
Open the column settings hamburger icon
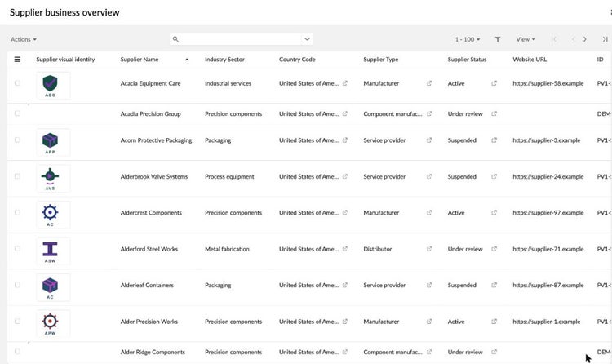pyautogui.click(x=17, y=60)
